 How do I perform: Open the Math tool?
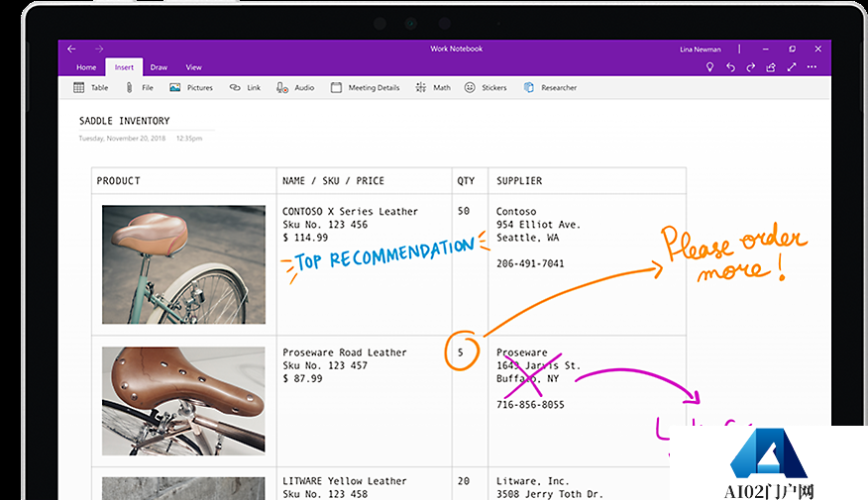433,87
